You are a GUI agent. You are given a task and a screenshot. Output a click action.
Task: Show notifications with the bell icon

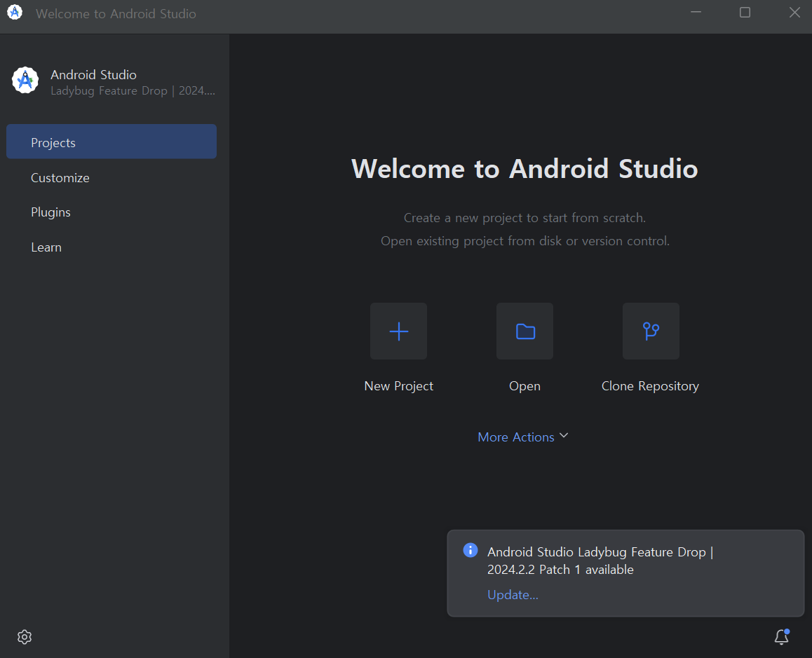tap(781, 637)
